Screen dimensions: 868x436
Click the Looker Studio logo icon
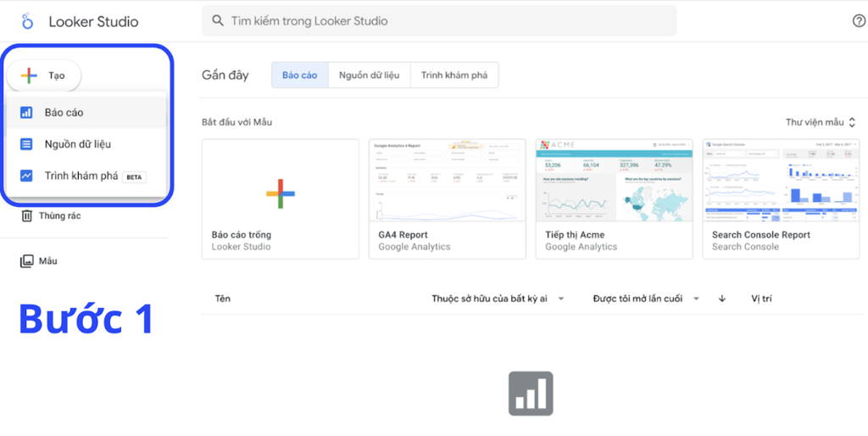tap(26, 21)
